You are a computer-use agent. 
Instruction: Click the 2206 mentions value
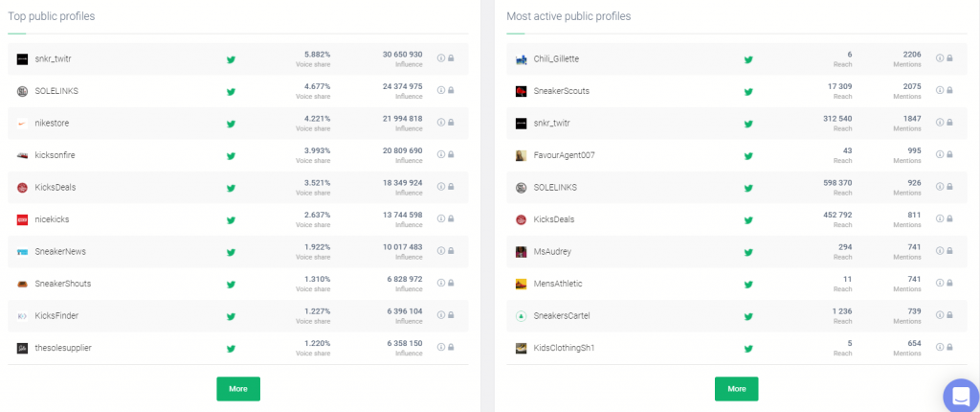(912, 55)
